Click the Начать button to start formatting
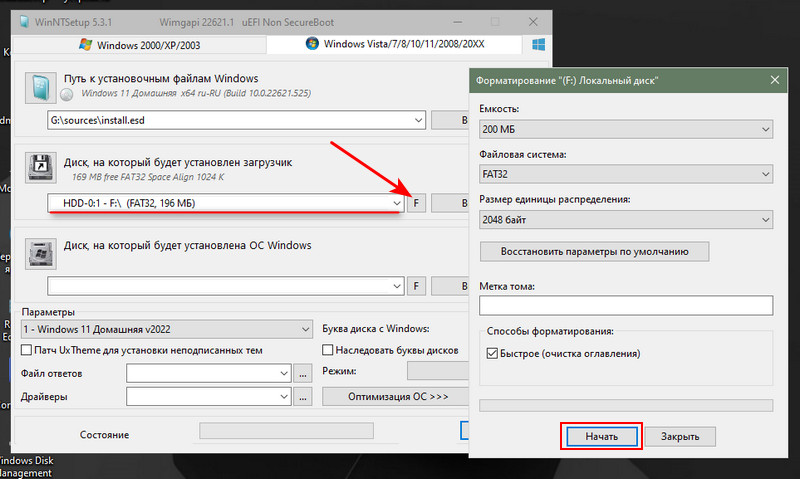This screenshot has height=479, width=800. point(602,437)
